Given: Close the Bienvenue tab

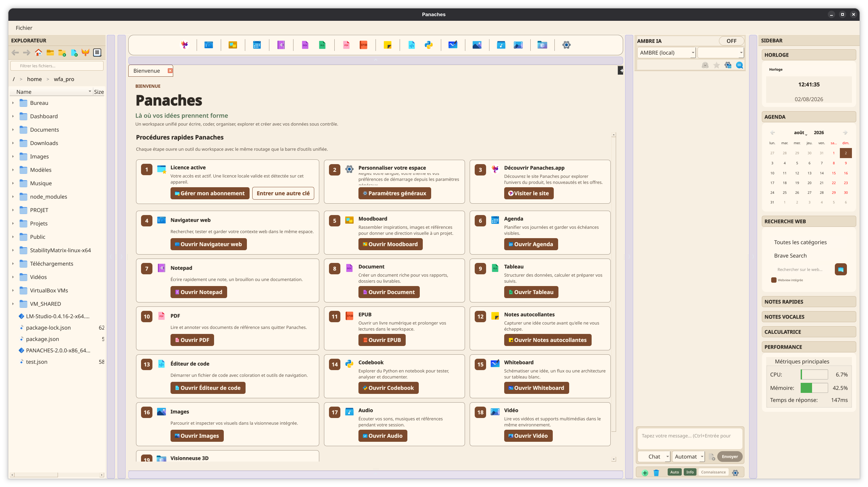Looking at the screenshot, I should 170,71.
